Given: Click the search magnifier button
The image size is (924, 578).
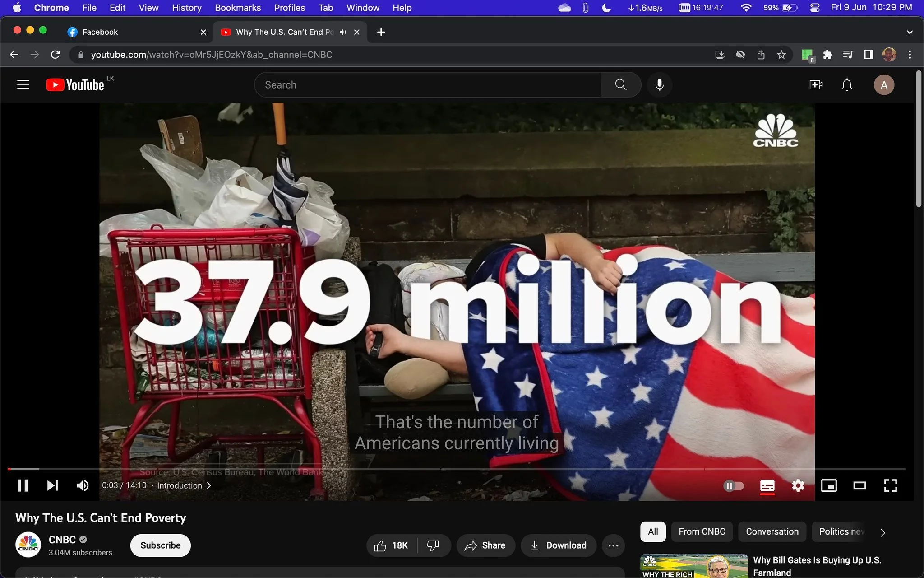Looking at the screenshot, I should [x=621, y=85].
